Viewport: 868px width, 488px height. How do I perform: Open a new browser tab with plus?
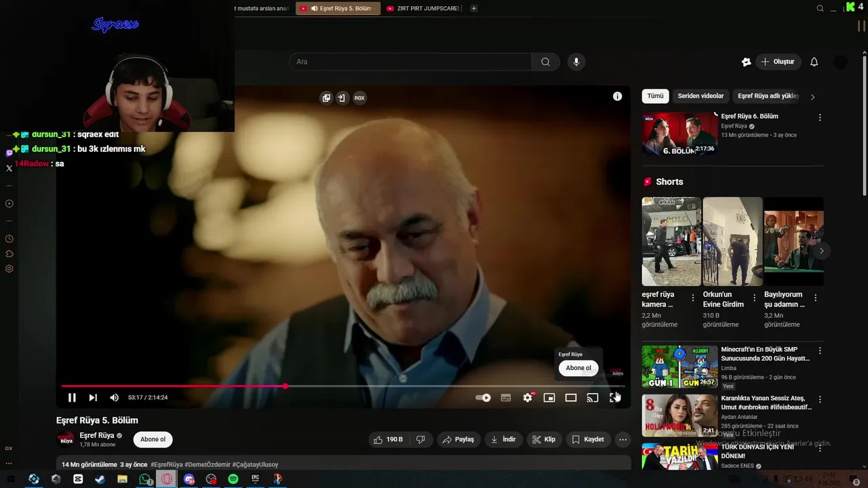(474, 8)
